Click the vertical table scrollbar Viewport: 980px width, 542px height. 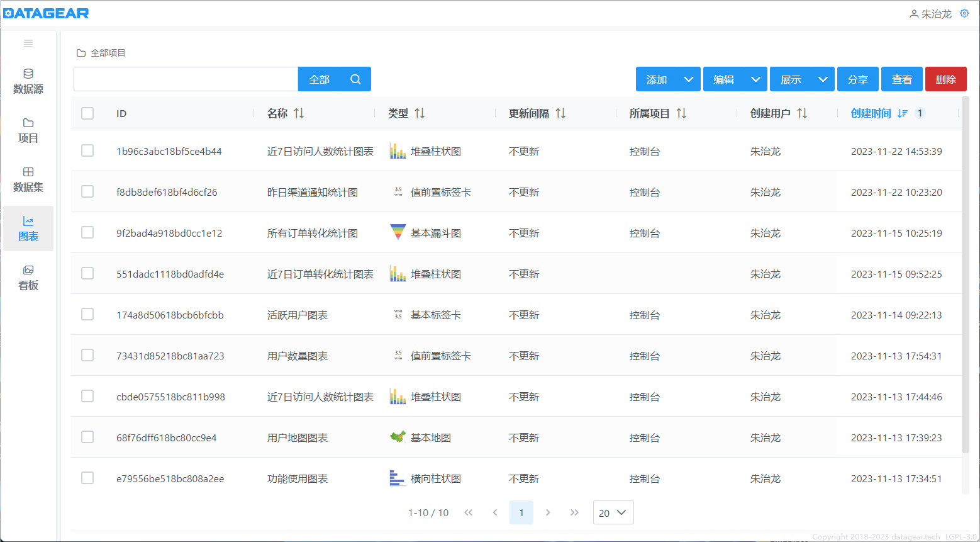(x=966, y=275)
